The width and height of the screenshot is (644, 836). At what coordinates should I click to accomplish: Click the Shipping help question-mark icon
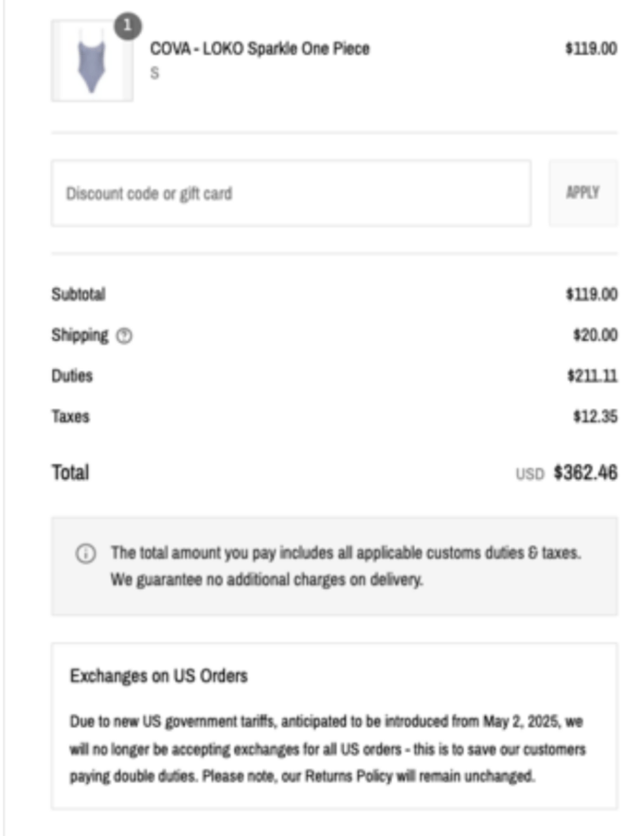tap(124, 336)
